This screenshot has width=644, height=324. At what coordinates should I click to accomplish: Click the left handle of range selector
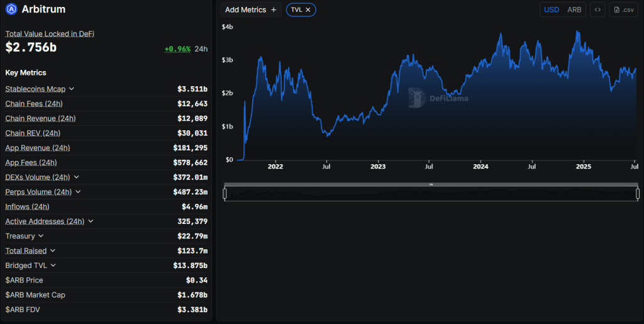pos(225,194)
